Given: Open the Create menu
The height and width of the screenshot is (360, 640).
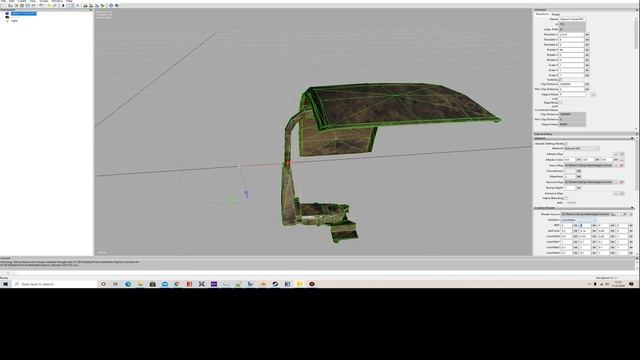Looking at the screenshot, I should click(22, 1).
